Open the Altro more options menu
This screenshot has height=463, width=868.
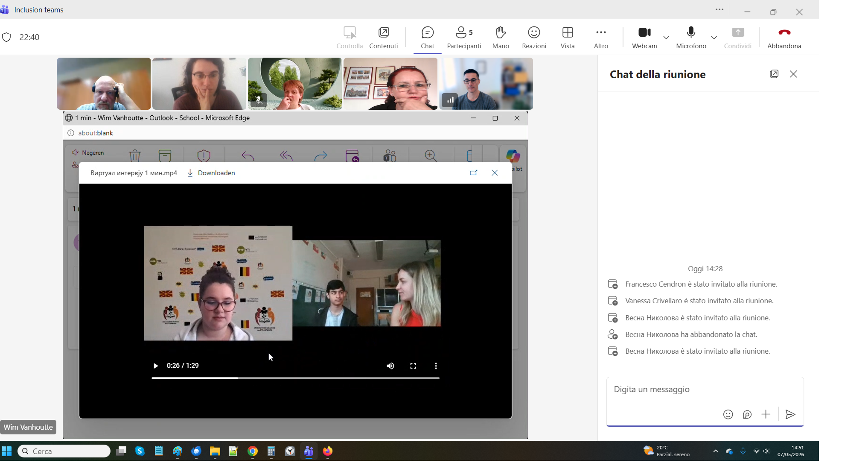(x=601, y=38)
